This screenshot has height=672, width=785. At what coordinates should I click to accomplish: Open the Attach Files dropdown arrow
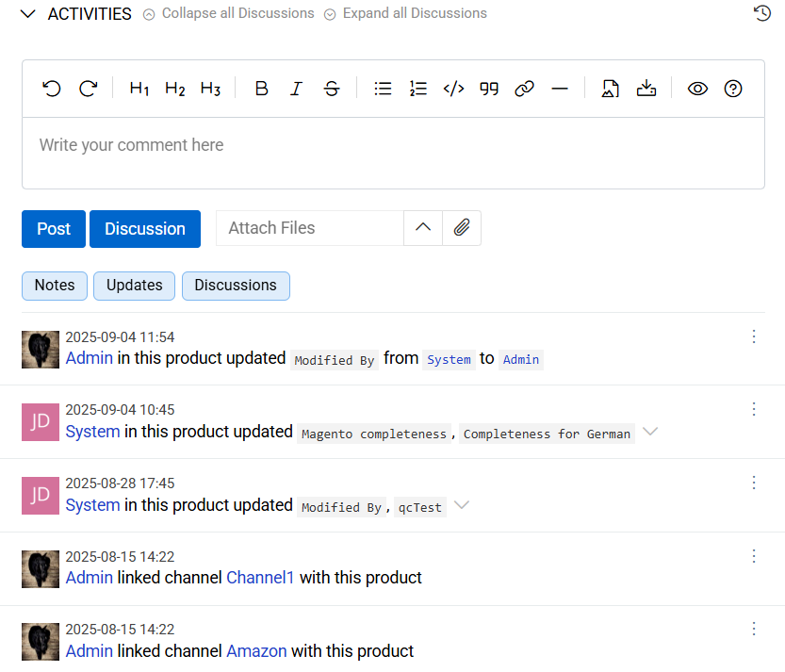[423, 228]
